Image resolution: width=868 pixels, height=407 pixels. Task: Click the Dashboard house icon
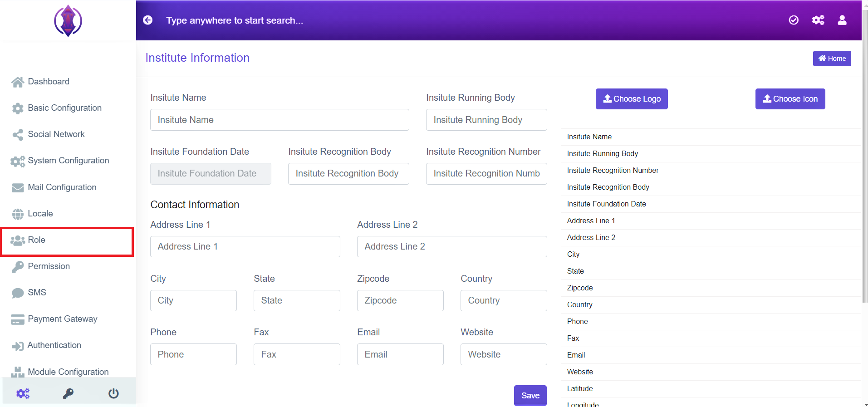point(18,82)
